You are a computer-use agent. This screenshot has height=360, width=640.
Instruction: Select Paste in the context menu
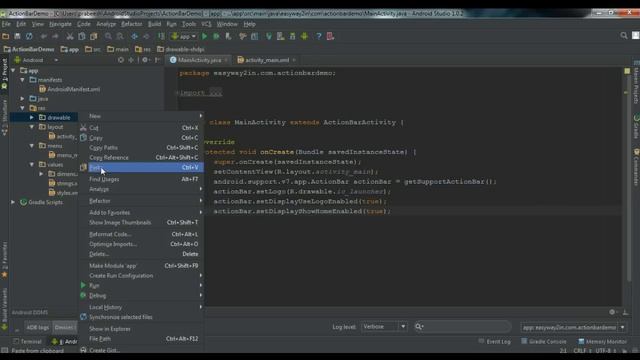point(141,167)
